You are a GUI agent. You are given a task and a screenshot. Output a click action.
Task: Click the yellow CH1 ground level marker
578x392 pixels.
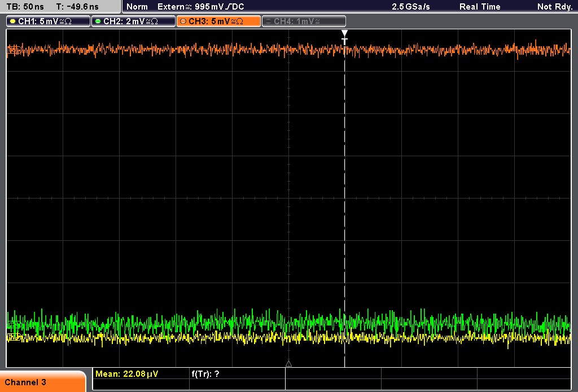pyautogui.click(x=14, y=336)
